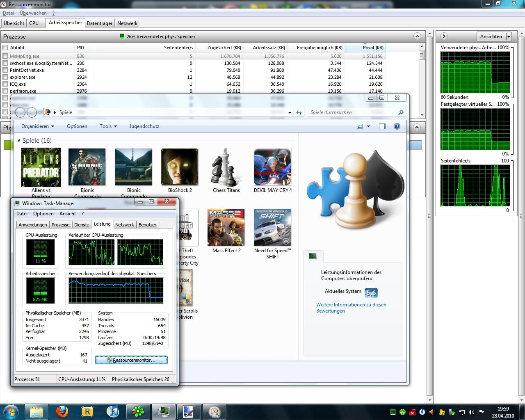
Task: Click the network icon in system tray
Action: pyautogui.click(x=461, y=412)
